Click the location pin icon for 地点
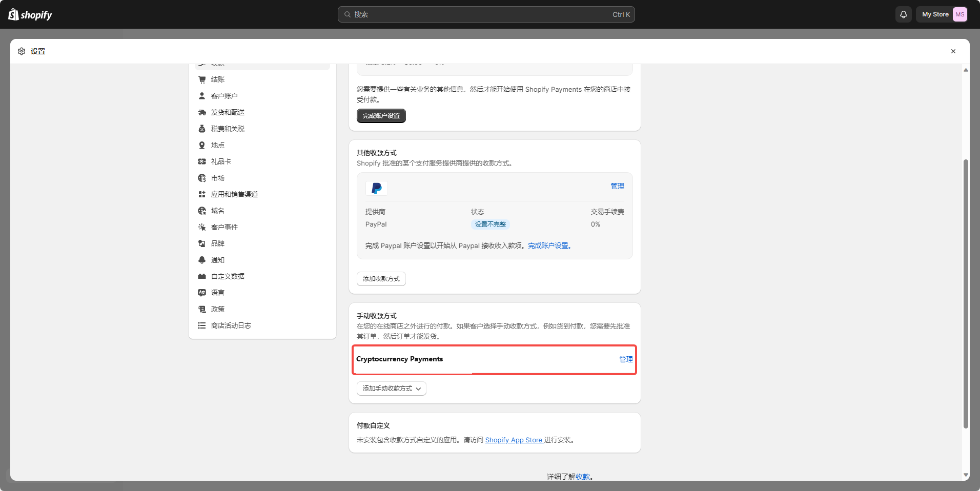This screenshot has width=980, height=491. tap(202, 145)
